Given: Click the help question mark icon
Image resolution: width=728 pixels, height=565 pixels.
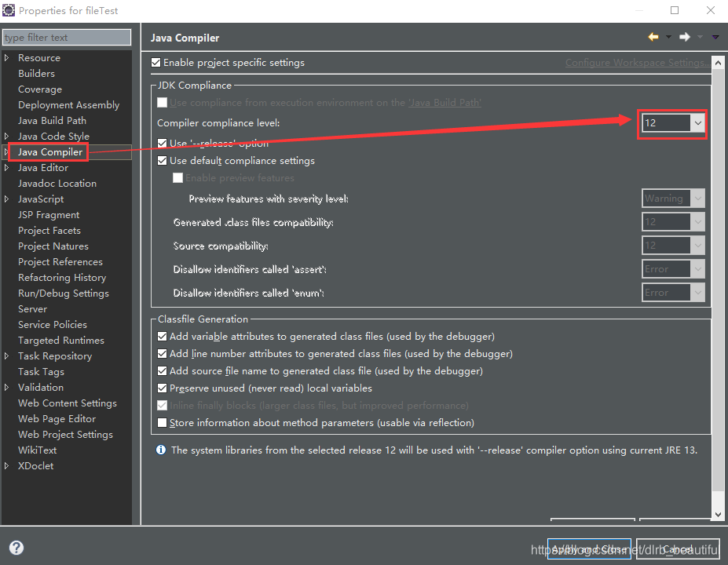Looking at the screenshot, I should (16, 548).
